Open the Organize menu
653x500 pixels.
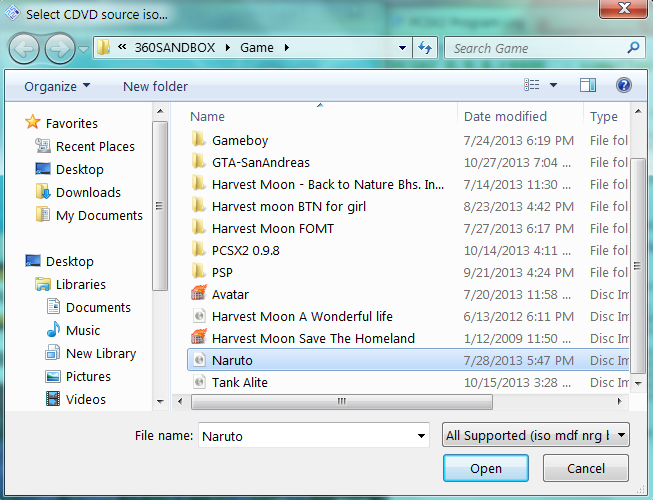point(57,86)
